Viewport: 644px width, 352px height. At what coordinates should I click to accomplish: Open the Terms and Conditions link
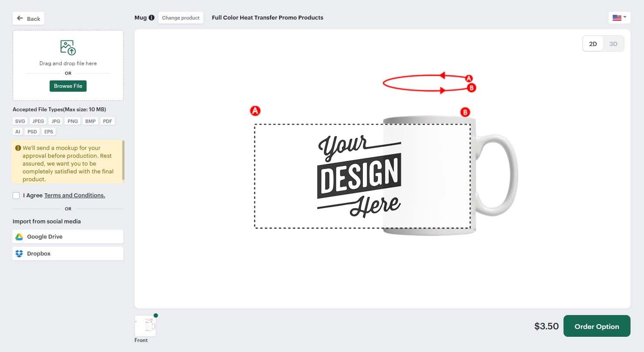[x=74, y=196]
